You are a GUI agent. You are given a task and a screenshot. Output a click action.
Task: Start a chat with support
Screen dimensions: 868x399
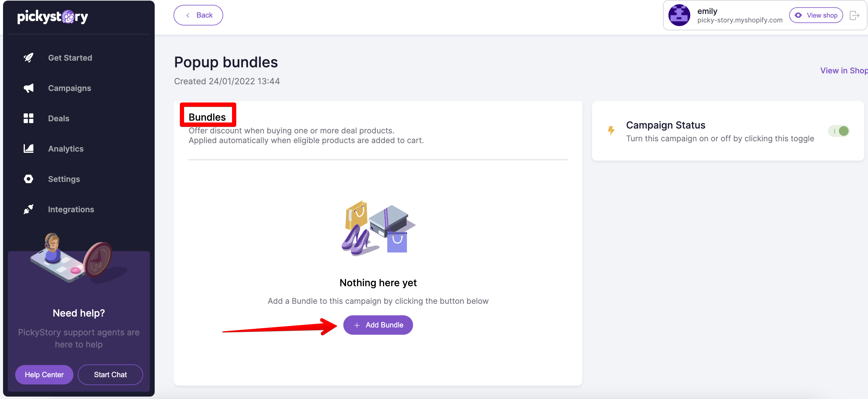pos(110,375)
